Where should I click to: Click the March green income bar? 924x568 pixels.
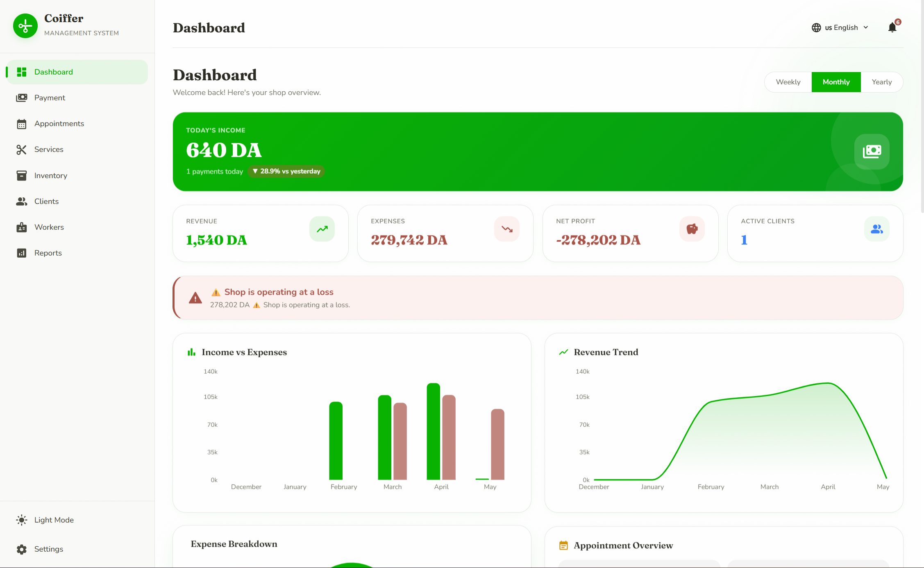click(x=385, y=437)
